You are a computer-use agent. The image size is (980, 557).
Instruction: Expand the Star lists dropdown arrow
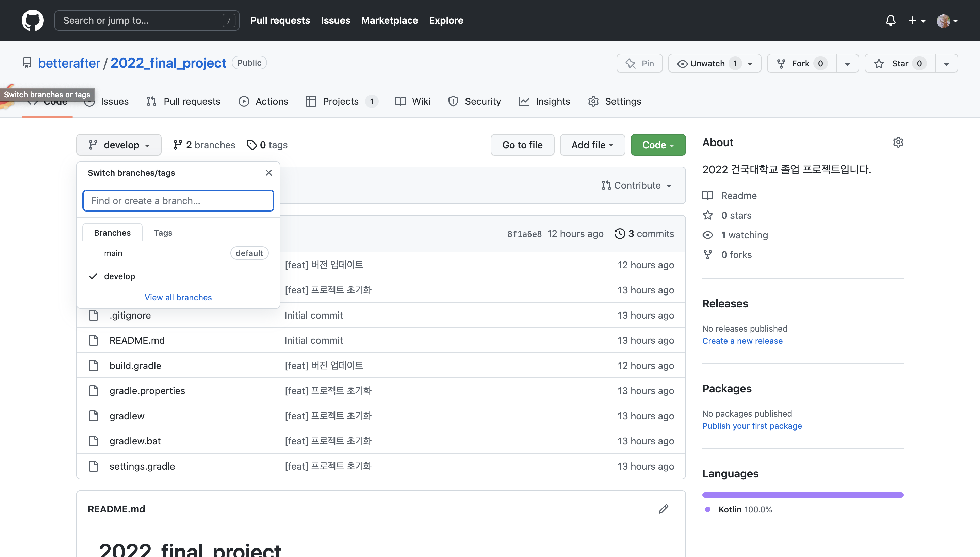pos(946,64)
